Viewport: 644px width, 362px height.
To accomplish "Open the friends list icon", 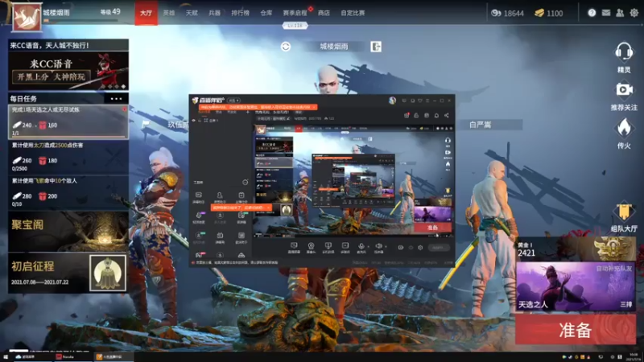I will (620, 13).
